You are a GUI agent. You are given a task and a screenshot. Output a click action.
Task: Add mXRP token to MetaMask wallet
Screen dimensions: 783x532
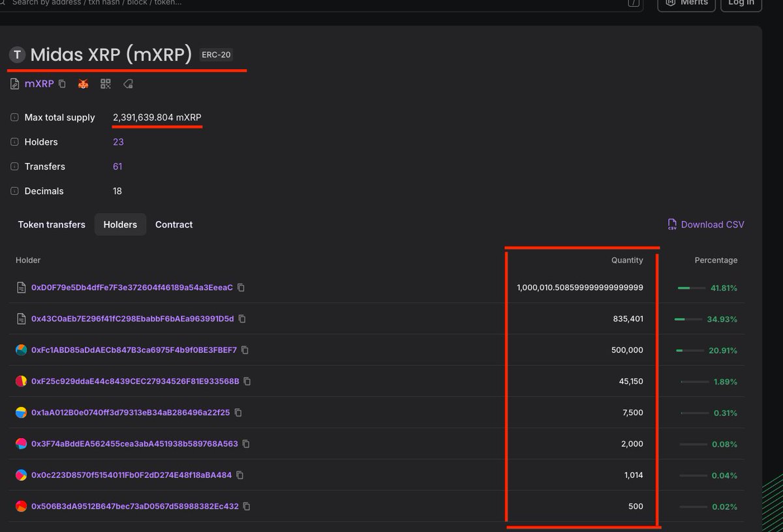(83, 83)
